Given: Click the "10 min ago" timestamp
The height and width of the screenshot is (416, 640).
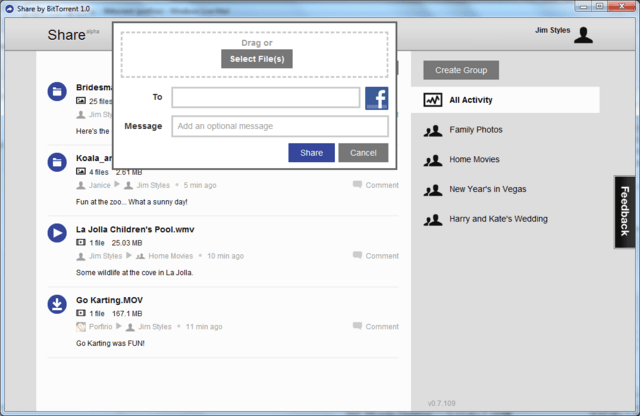Looking at the screenshot, I should pos(225,256).
